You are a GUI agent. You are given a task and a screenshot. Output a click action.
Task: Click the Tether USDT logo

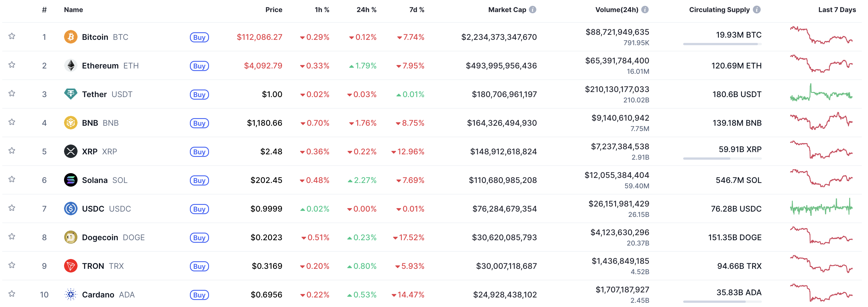[x=71, y=94]
